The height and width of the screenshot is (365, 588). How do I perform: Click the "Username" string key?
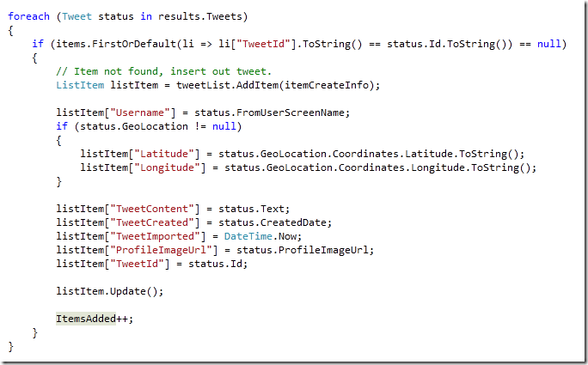click(x=140, y=113)
